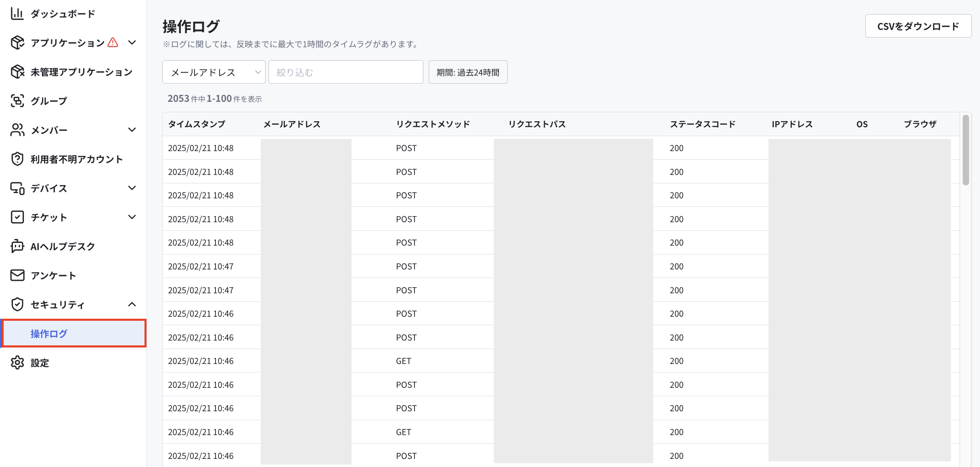Expand the デバイス menu chevron

[x=132, y=188]
